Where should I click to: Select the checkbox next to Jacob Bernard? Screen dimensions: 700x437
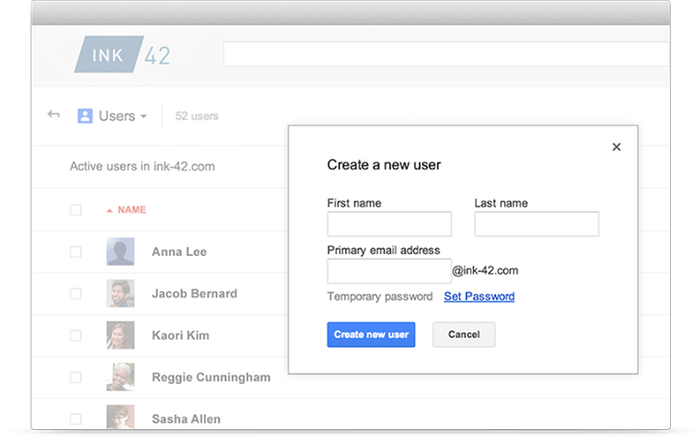pyautogui.click(x=76, y=294)
